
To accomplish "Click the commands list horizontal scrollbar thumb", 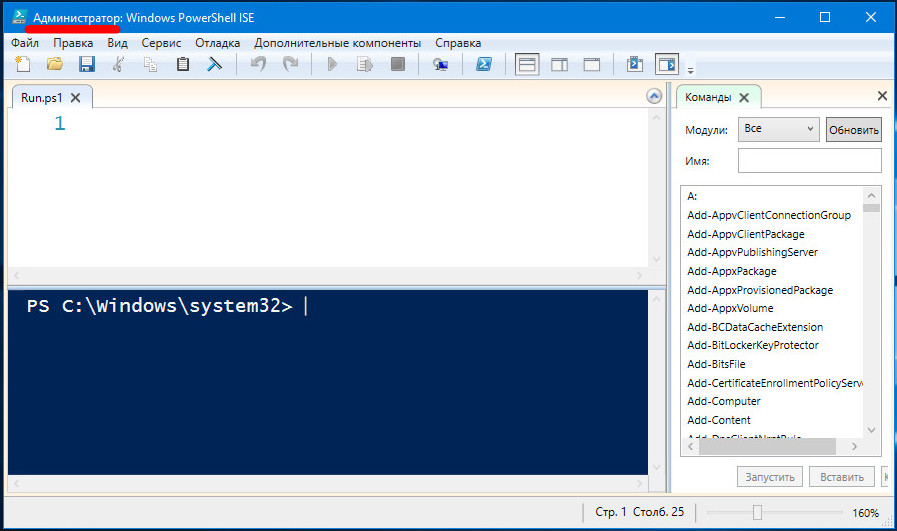I will pyautogui.click(x=767, y=446).
